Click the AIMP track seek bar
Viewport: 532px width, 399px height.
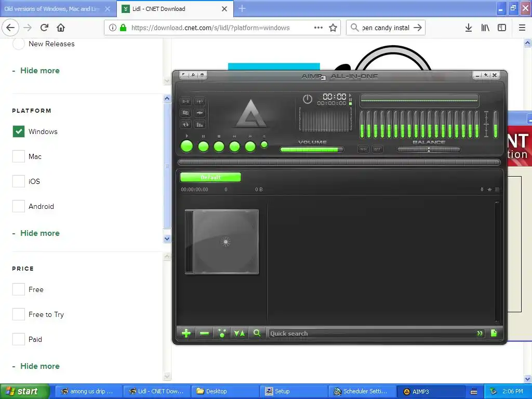[339, 162]
